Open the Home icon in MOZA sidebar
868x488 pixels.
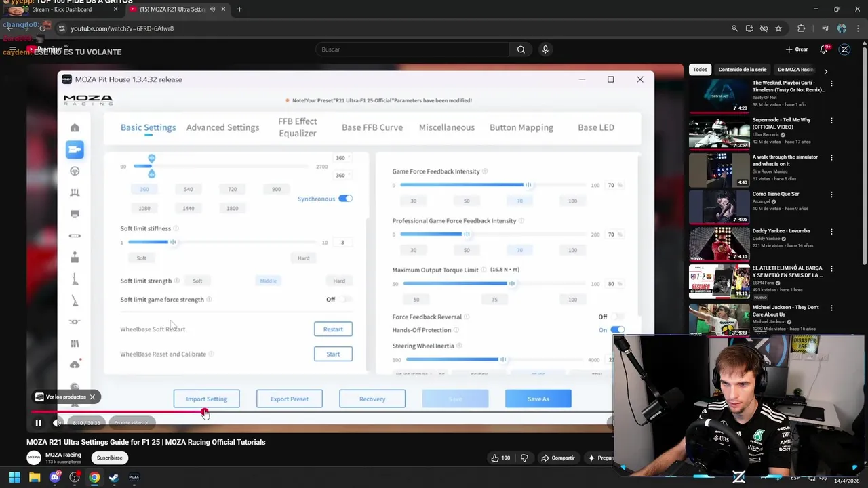[x=75, y=128]
